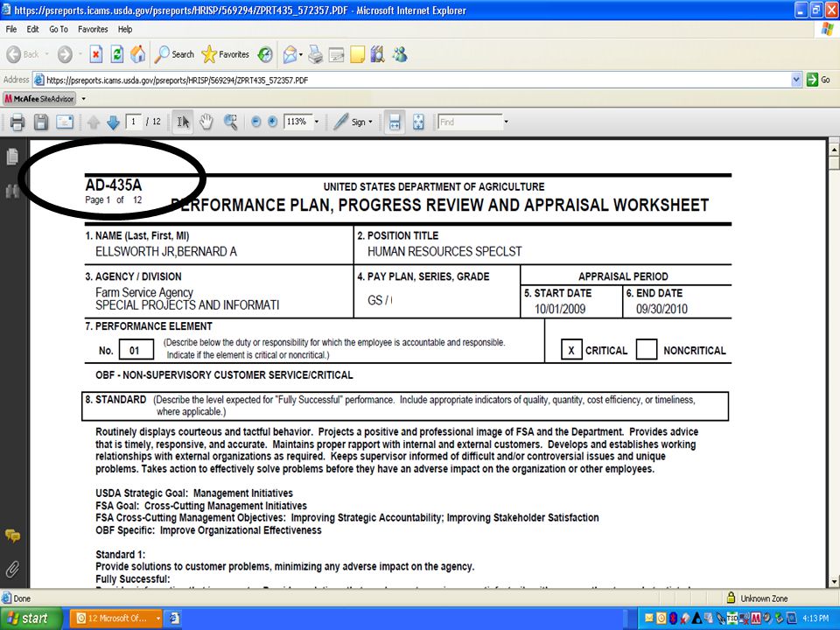Open the Messenger people icon
840x630 pixels.
coord(400,54)
